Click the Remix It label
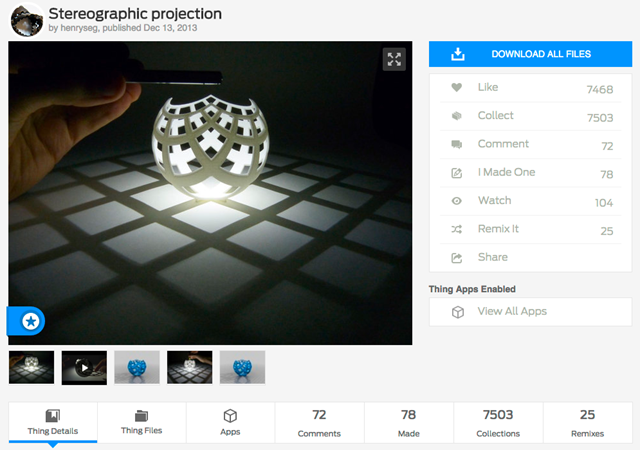The height and width of the screenshot is (450, 640). coord(498,229)
